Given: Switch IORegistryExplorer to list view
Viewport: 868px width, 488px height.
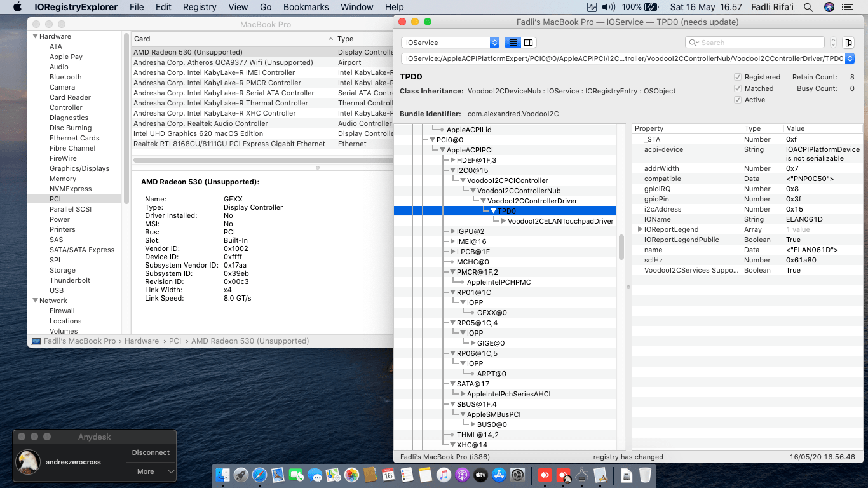Looking at the screenshot, I should 513,43.
